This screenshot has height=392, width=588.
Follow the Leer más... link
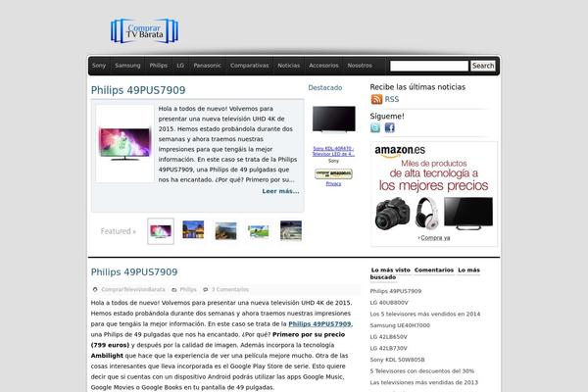280,191
